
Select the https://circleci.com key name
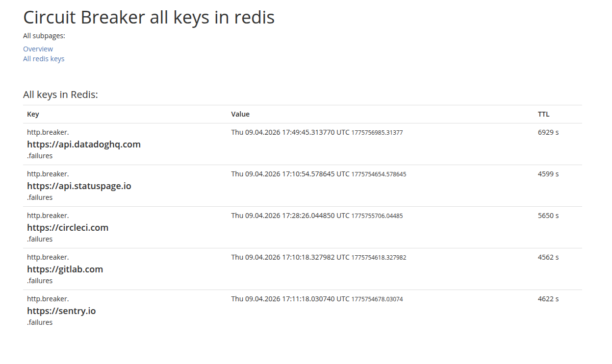pos(68,227)
